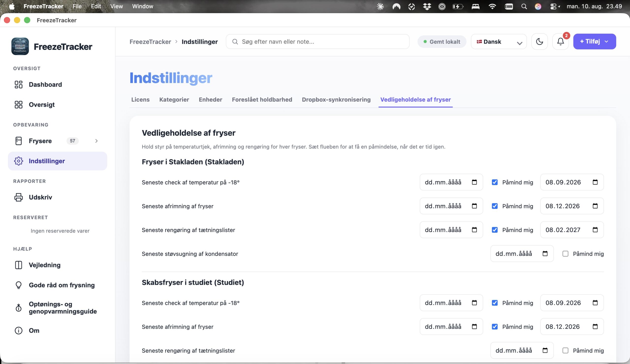Open the Edit menu
Screen dimensions: 630x364
pos(96,6)
